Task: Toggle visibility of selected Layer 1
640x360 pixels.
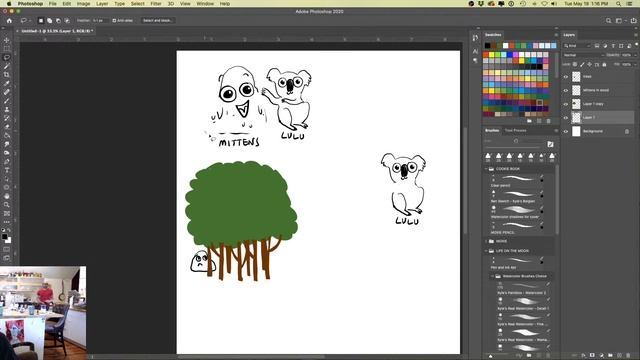Action: click(x=566, y=118)
